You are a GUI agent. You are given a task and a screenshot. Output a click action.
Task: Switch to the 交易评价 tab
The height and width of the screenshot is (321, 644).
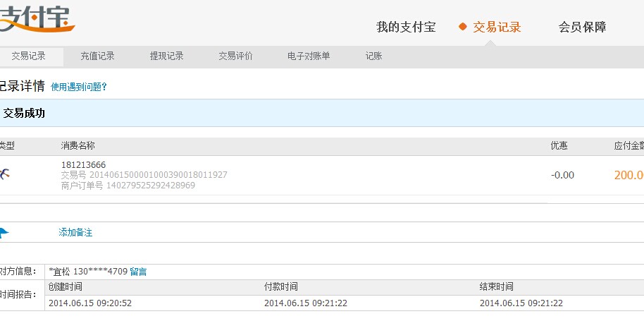point(235,56)
